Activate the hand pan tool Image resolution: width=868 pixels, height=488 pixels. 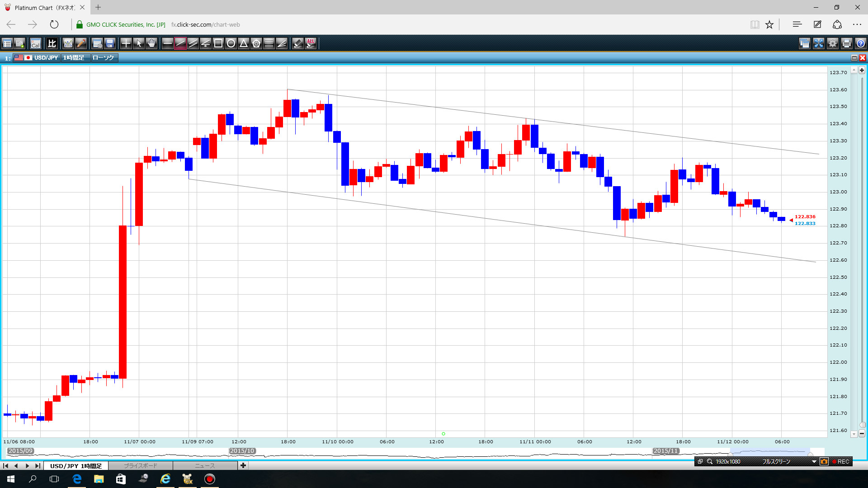point(151,43)
